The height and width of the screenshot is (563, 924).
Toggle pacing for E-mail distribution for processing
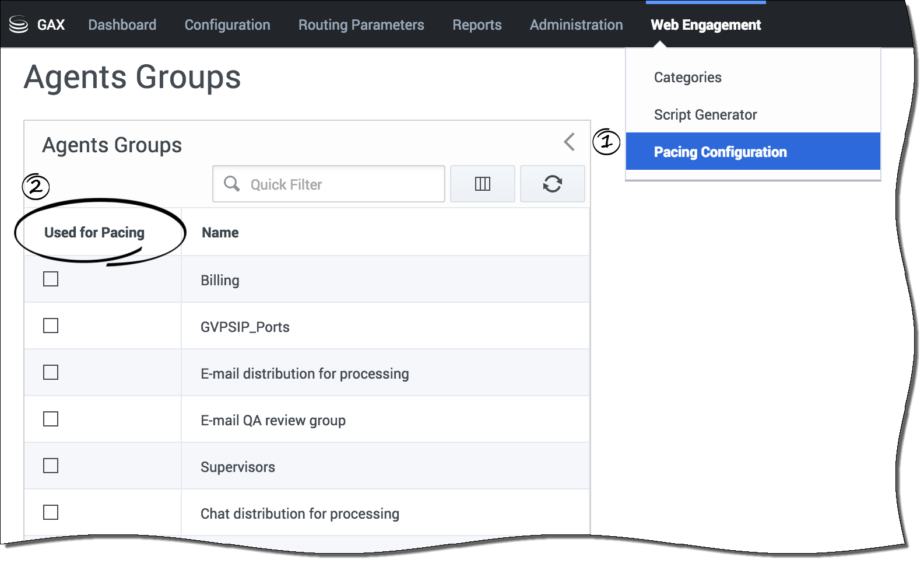point(51,373)
